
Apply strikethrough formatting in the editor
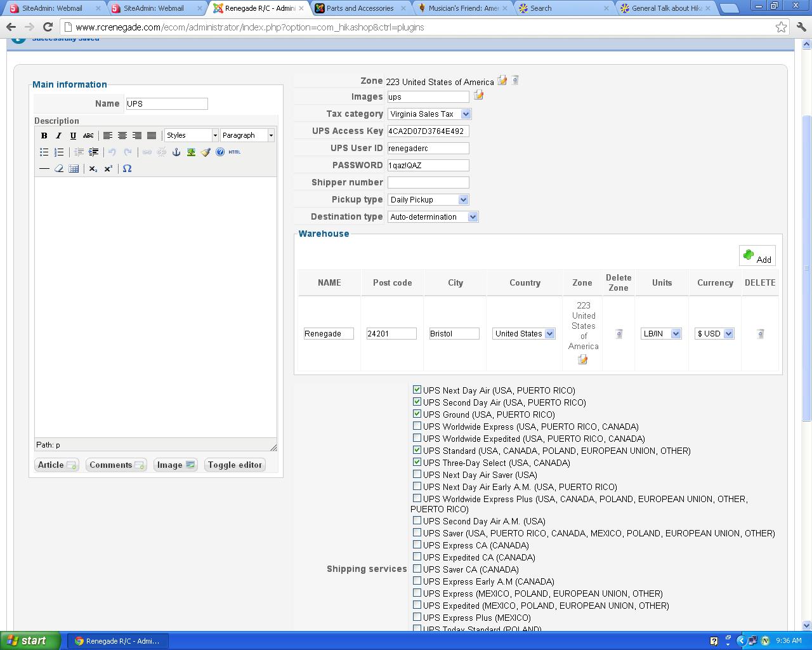click(x=88, y=135)
